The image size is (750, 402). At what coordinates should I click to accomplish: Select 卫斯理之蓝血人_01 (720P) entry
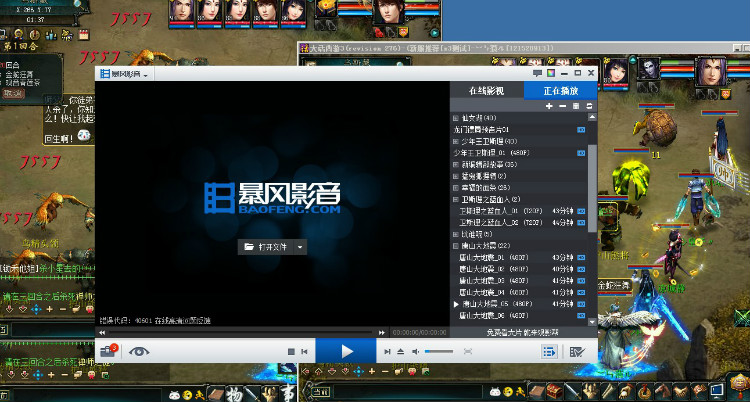519,211
